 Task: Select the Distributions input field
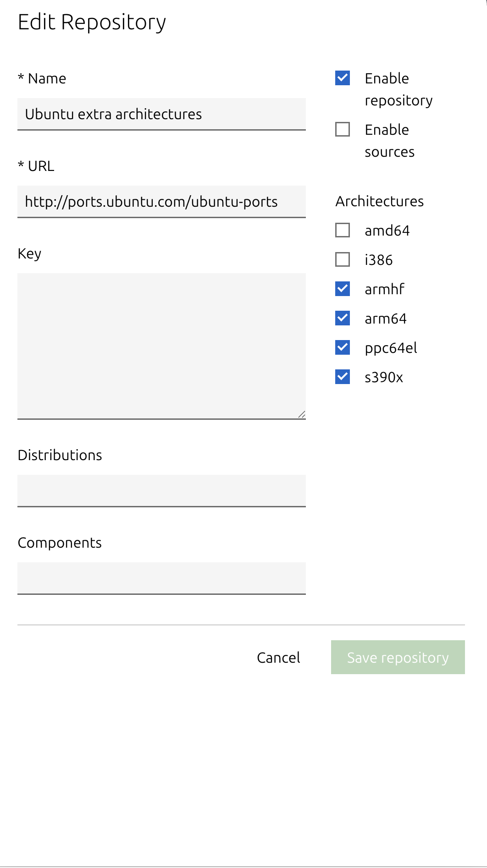(x=161, y=490)
